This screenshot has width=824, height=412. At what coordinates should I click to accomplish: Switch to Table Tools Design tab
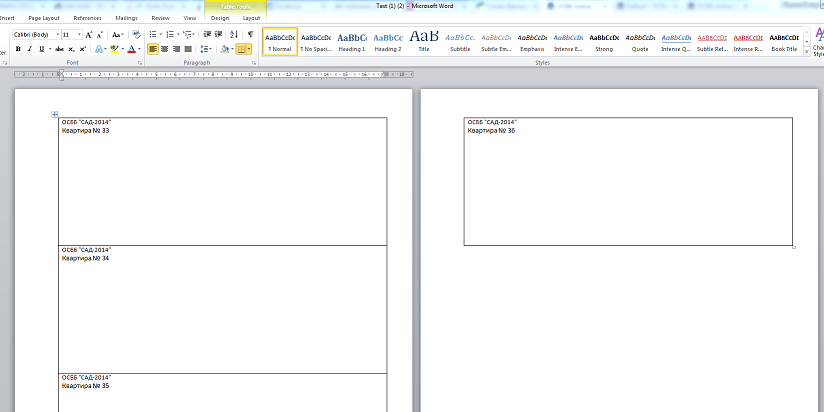coord(220,18)
